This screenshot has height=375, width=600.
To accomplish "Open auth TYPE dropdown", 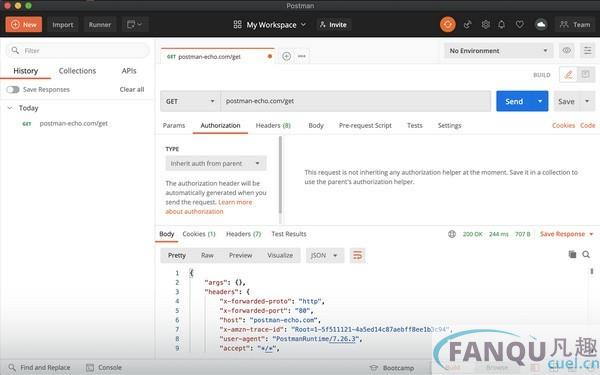I will tap(216, 163).
